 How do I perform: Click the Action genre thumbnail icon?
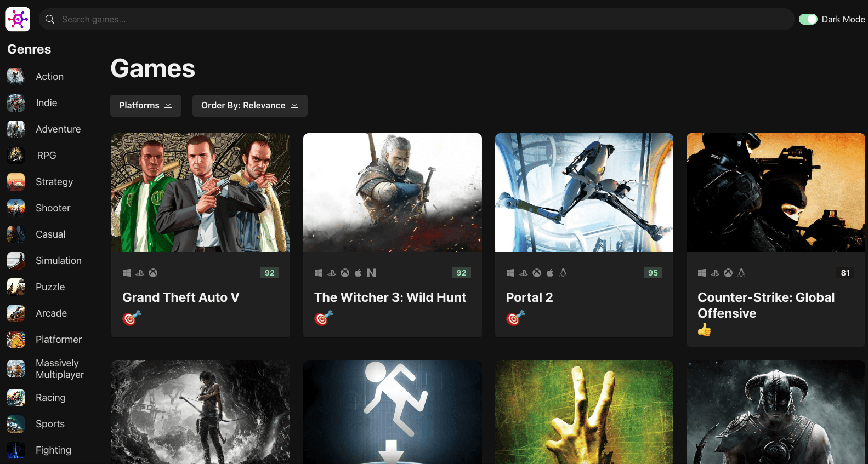tap(16, 77)
